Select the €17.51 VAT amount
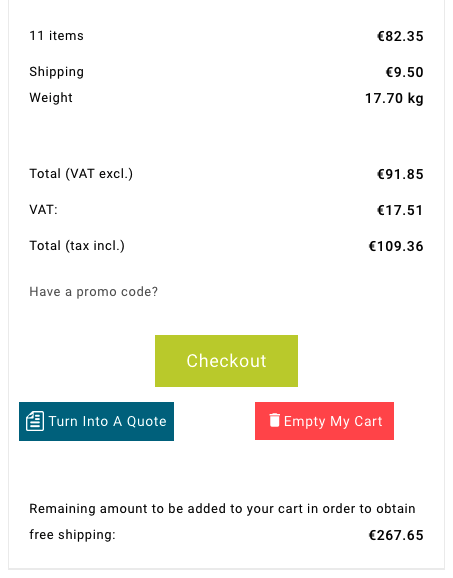Viewport: 453px width, 578px height. [x=400, y=210]
